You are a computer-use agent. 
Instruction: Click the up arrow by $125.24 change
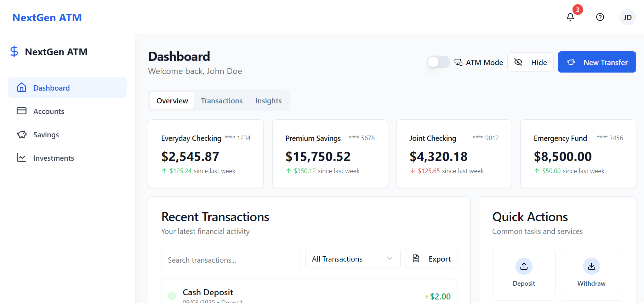coord(164,171)
